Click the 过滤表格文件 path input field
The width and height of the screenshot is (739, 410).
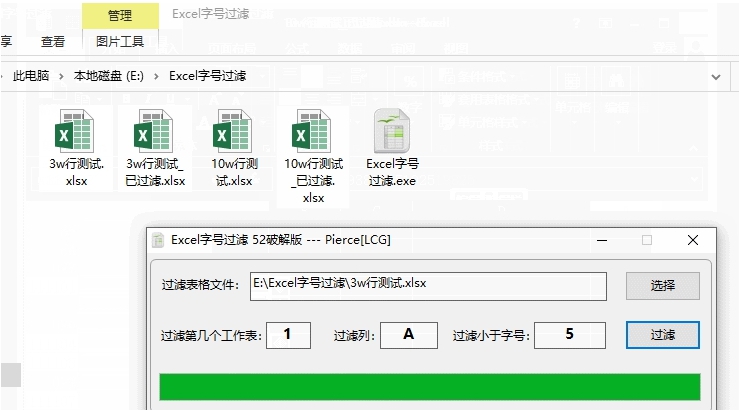[428, 286]
